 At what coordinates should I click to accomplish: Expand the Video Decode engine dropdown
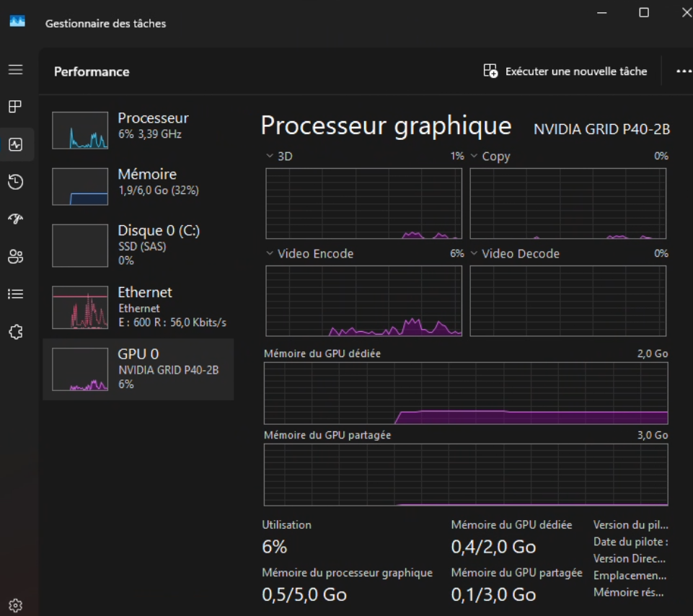474,253
